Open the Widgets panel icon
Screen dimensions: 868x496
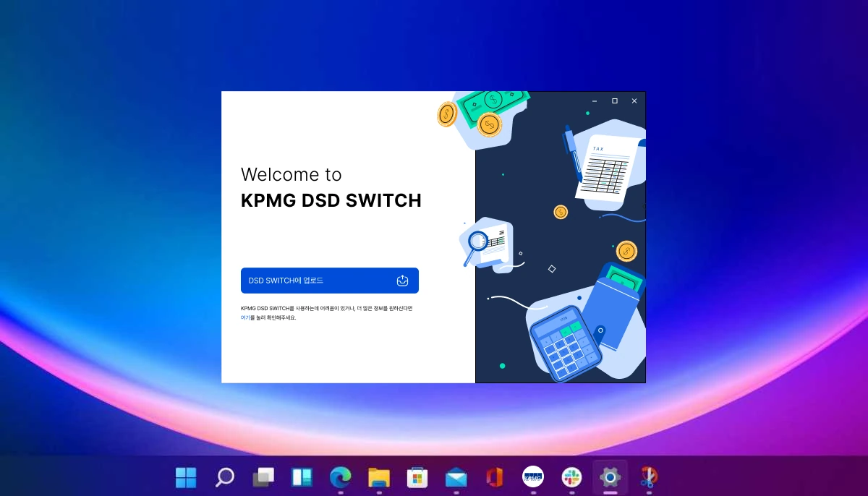302,477
